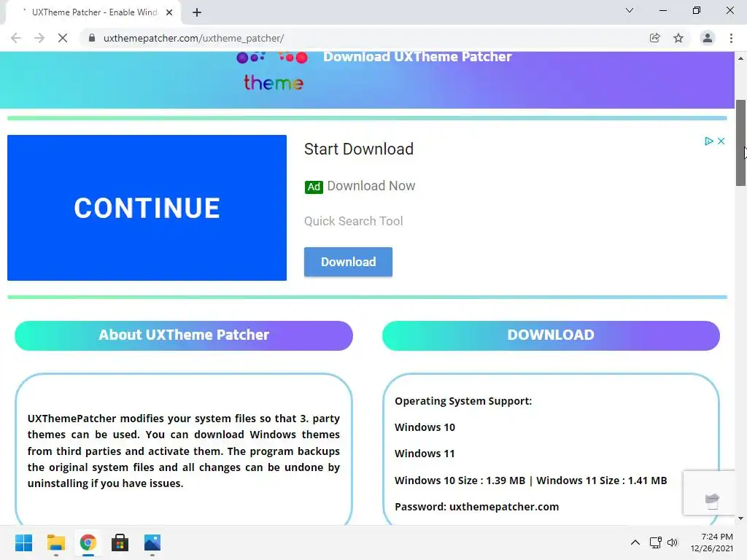Click the scrollbar up arrow
This screenshot has width=747, height=560.
[740, 58]
